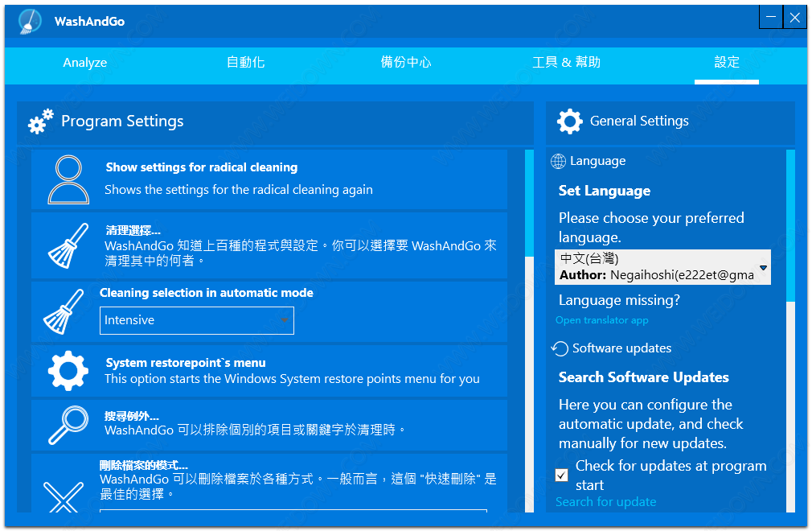The width and height of the screenshot is (812, 531).
Task: Click the broom icon beside automatic mode selection
Action: (64, 311)
